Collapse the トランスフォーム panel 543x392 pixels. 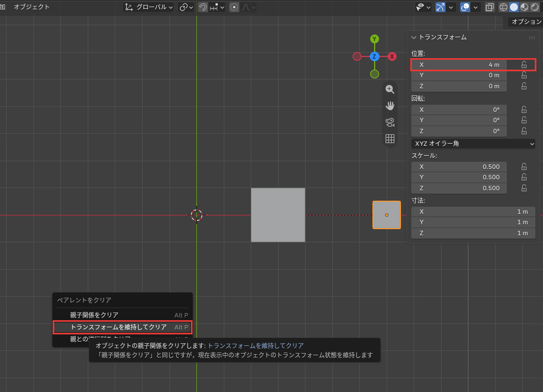coord(414,37)
